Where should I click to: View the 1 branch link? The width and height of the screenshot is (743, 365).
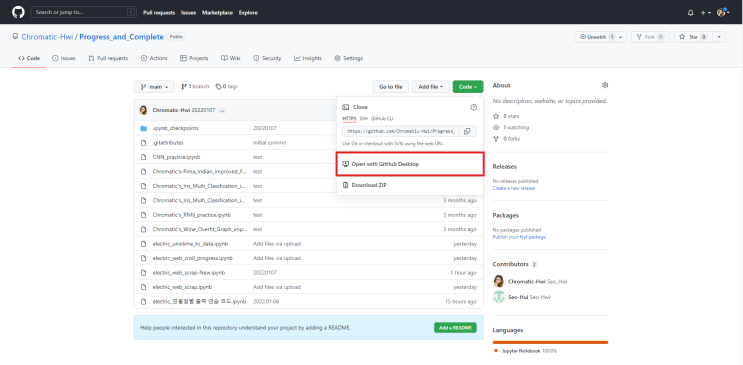point(195,87)
